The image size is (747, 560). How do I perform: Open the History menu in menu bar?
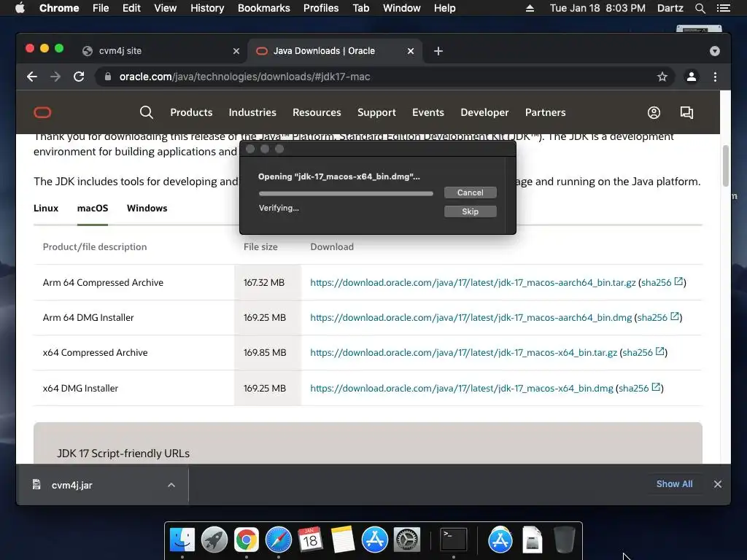pos(207,8)
